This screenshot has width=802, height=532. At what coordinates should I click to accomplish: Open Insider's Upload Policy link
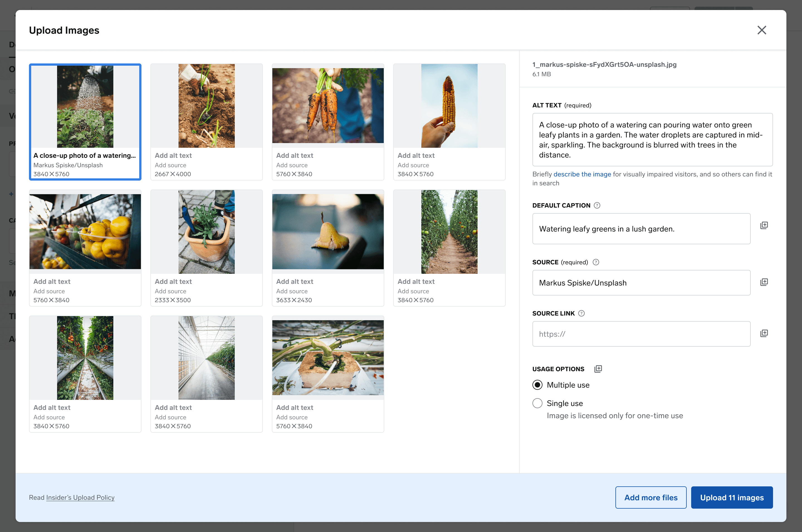tap(80, 497)
